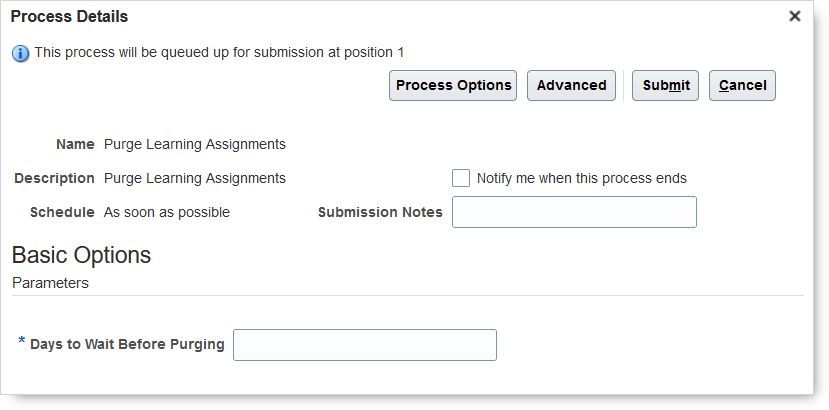The height and width of the screenshot is (410, 829).
Task: Select the Purge Learning Assignments name value
Action: pos(195,144)
